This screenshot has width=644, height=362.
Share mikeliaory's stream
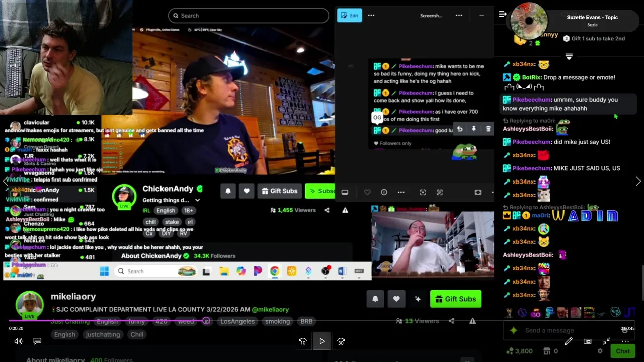(451, 321)
